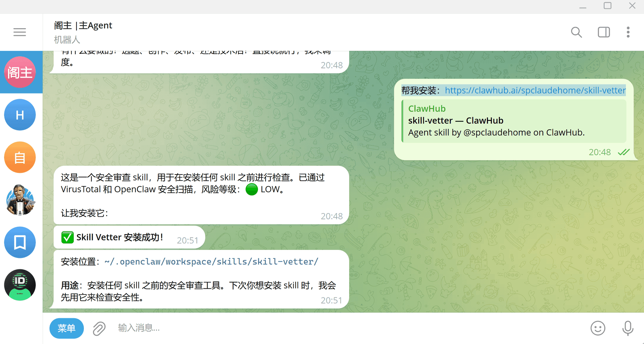Open the emoji picker
Image resolution: width=644 pixels, height=344 pixels.
click(x=598, y=328)
